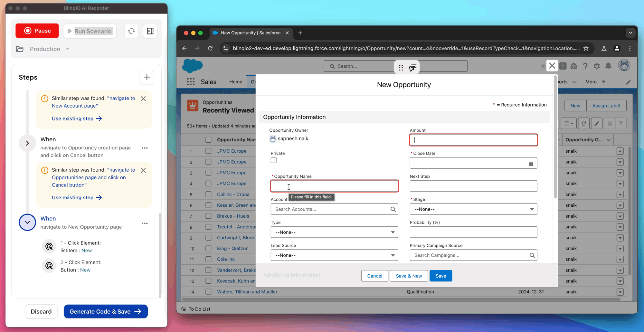644x332 pixels.
Task: Dismiss the New Account similar step notice
Action: point(143,99)
